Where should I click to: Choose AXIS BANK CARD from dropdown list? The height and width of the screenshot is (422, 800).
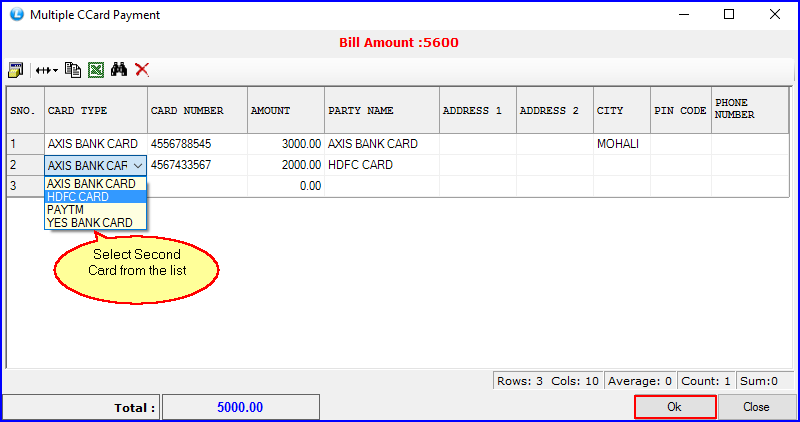[x=95, y=183]
